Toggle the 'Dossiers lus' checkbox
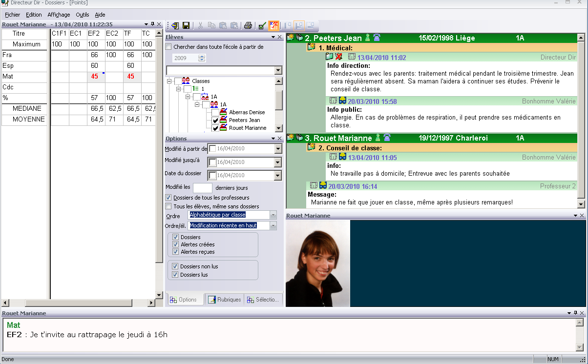 coord(176,275)
